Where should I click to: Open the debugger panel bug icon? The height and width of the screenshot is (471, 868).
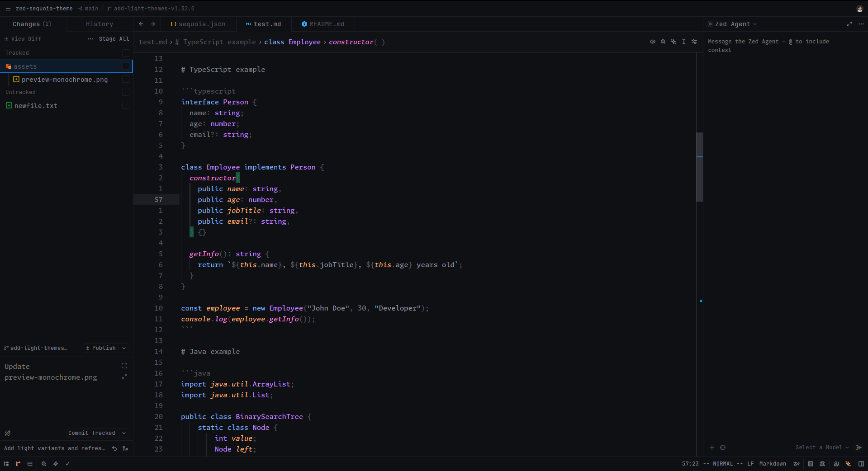click(822, 464)
